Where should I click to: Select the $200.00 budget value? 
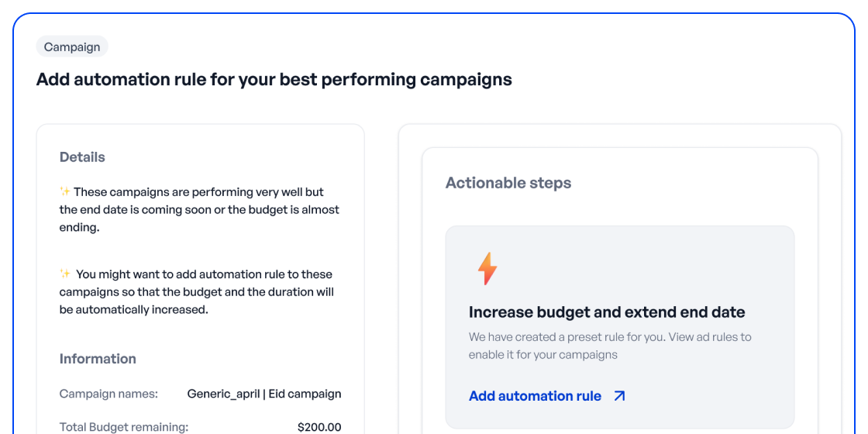(319, 427)
